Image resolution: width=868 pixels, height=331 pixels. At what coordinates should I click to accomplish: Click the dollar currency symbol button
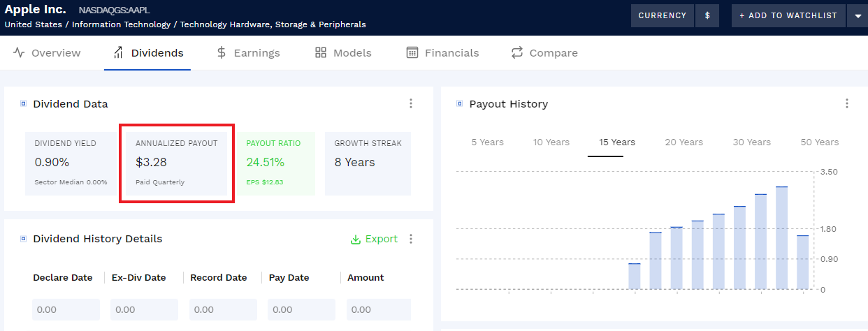(x=707, y=15)
